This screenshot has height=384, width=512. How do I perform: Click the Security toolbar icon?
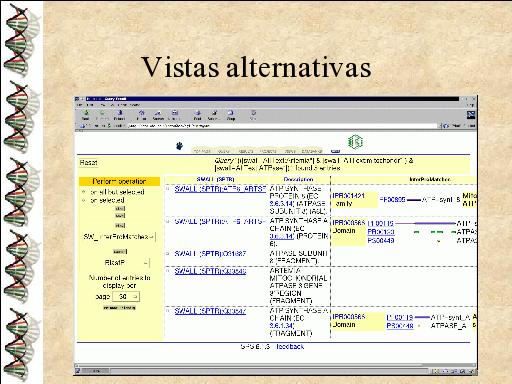click(x=213, y=115)
